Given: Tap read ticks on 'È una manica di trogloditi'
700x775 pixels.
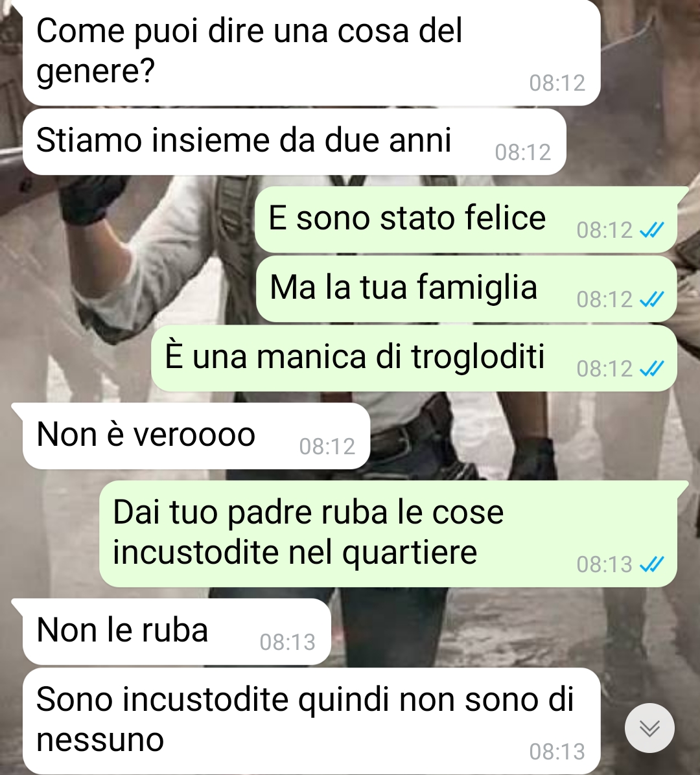Looking at the screenshot, I should 651,369.
